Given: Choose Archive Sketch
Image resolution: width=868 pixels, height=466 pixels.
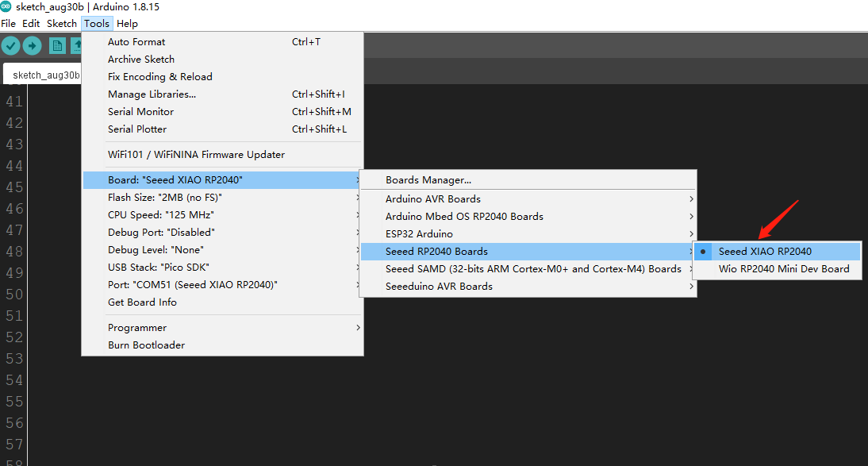Looking at the screenshot, I should (x=222, y=60).
